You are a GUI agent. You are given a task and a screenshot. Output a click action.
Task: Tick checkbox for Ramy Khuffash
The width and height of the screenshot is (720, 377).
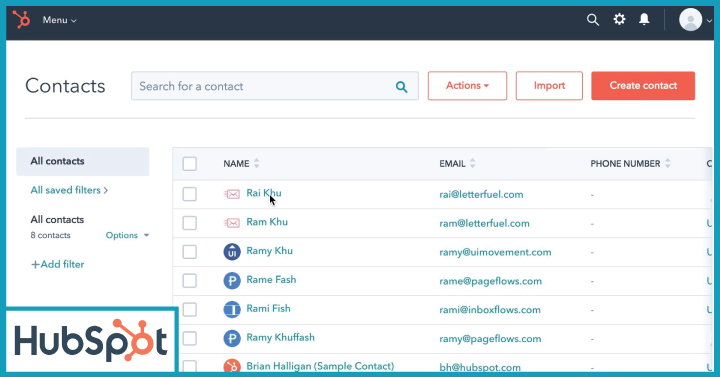point(190,338)
